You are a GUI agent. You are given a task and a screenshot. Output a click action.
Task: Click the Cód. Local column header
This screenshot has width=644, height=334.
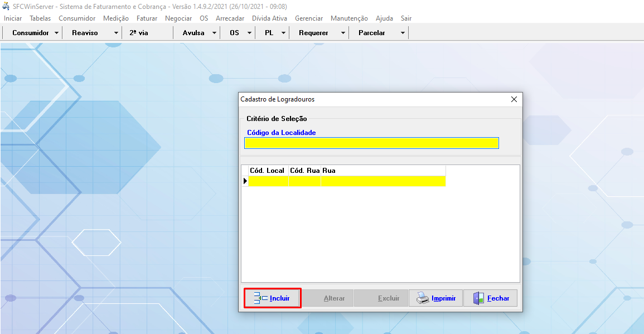tap(268, 170)
